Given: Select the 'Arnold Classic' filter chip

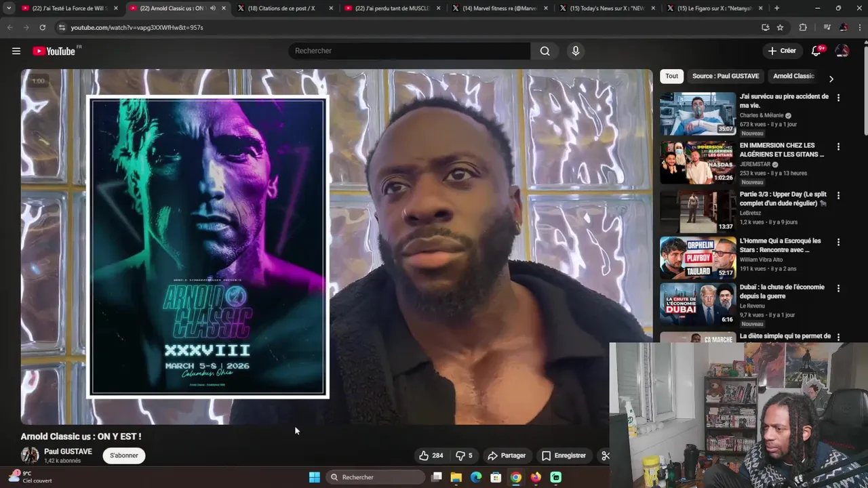Looking at the screenshot, I should 793,76.
